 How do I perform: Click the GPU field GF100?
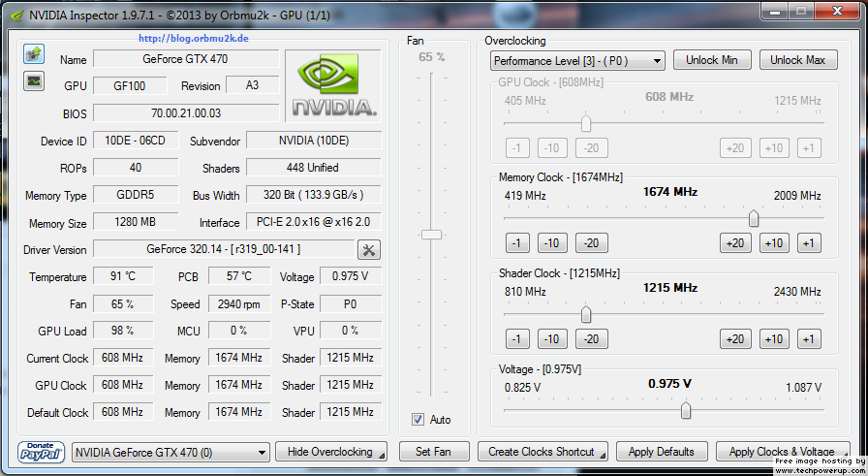[x=130, y=86]
